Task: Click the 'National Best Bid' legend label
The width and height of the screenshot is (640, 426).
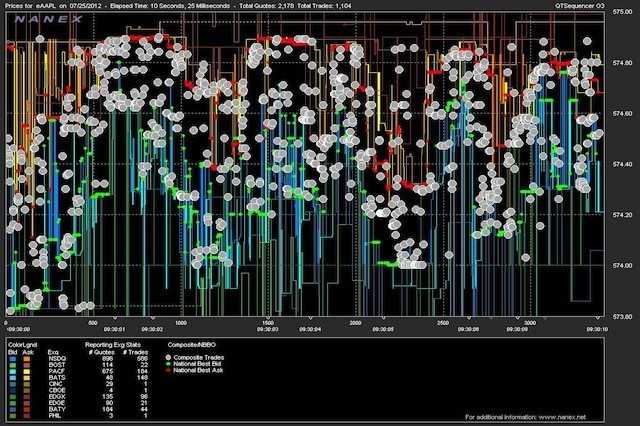Action: point(197,364)
